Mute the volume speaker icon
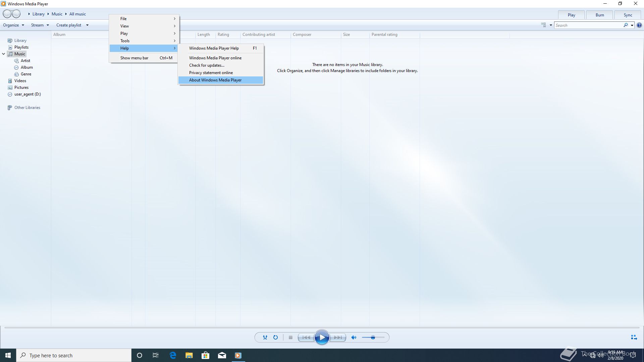Image resolution: width=644 pixels, height=362 pixels. click(354, 338)
